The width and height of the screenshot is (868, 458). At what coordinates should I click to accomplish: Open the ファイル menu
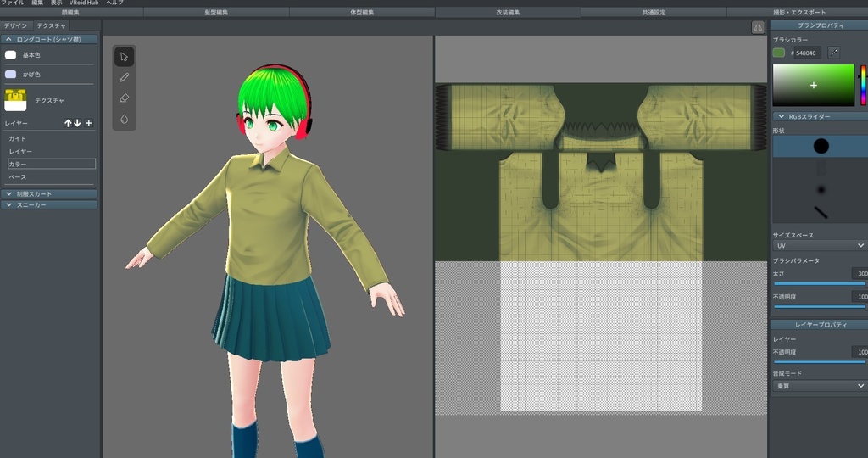[x=12, y=3]
